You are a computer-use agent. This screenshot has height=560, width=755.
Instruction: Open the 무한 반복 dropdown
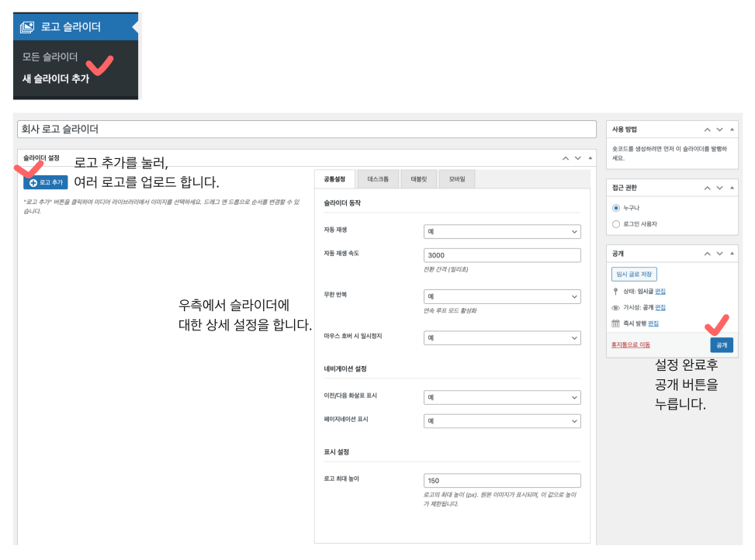[x=502, y=296]
